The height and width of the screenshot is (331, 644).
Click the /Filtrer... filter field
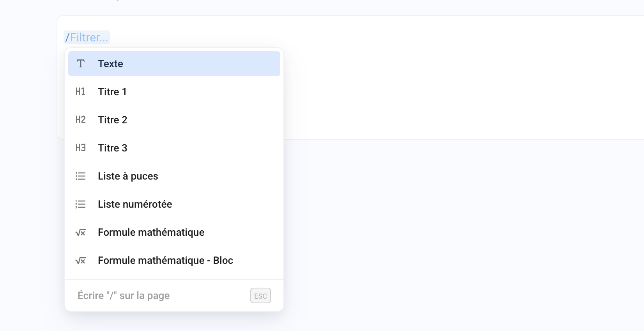[x=87, y=37]
